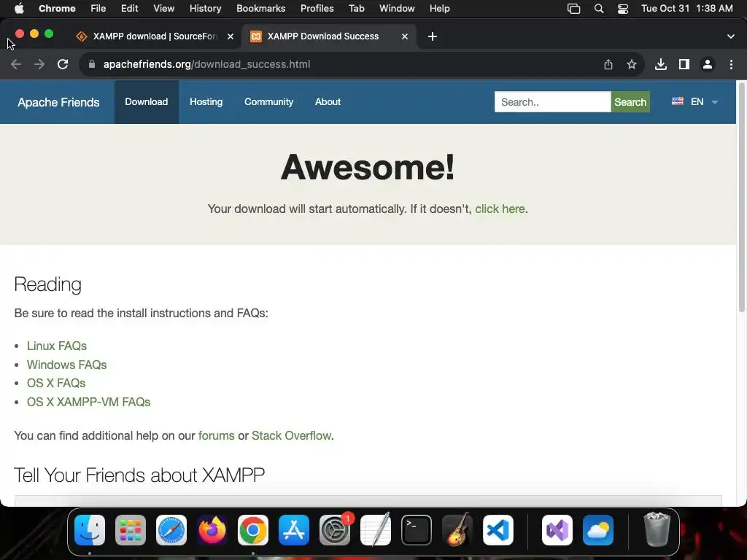Screen dimensions: 747x560
Task: Open Chrome downloads tray icon
Action: tap(661, 64)
